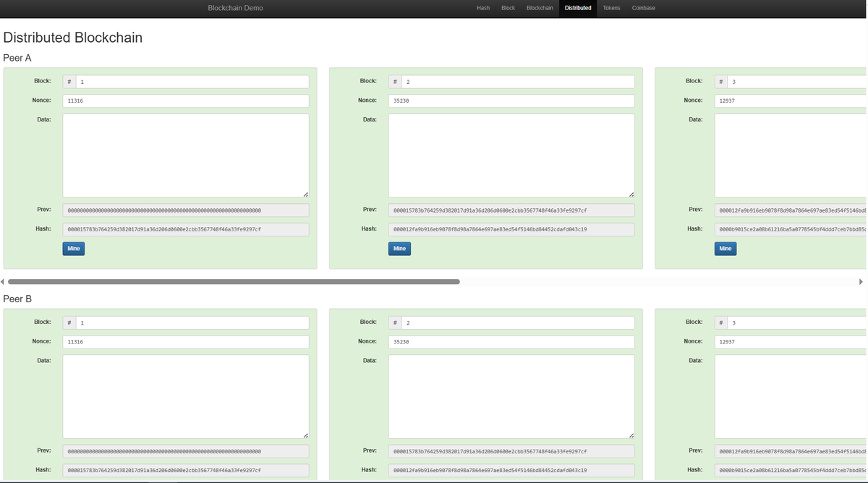Click Peer A block 2 Prev field
Image resolution: width=868 pixels, height=483 pixels.
coord(511,210)
